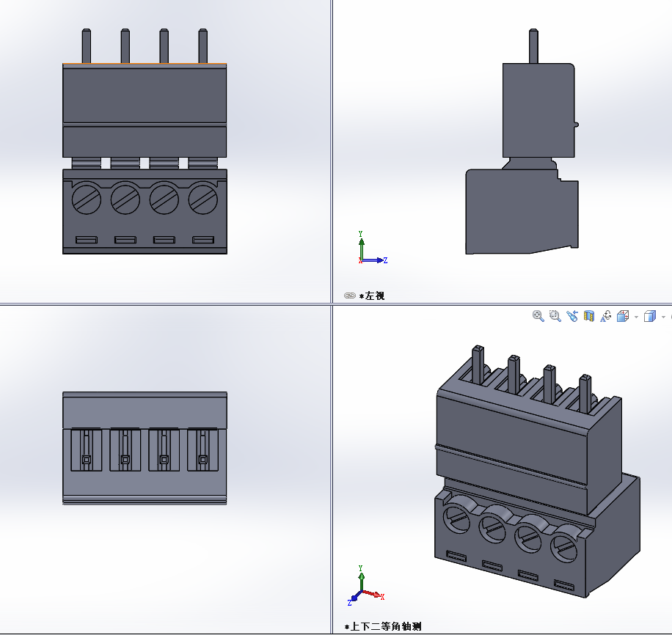Select the orange highlighted top edge in front view
The image size is (672, 635).
click(145, 65)
